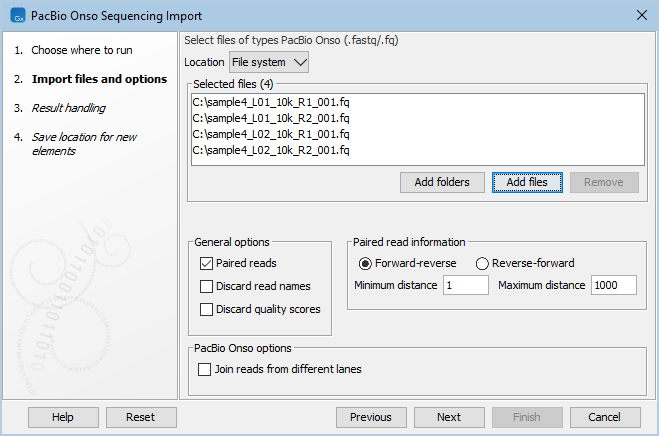Open the Location File system dropdown

[268, 62]
